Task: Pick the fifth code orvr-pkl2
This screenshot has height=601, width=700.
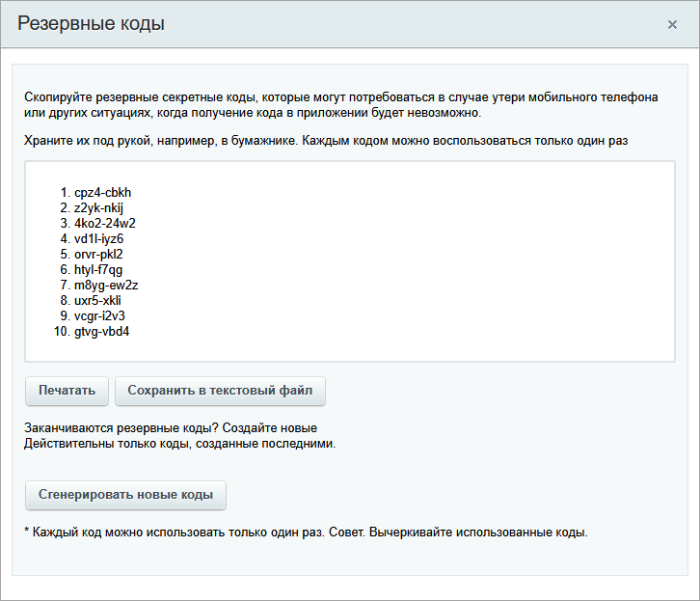Action: click(98, 254)
